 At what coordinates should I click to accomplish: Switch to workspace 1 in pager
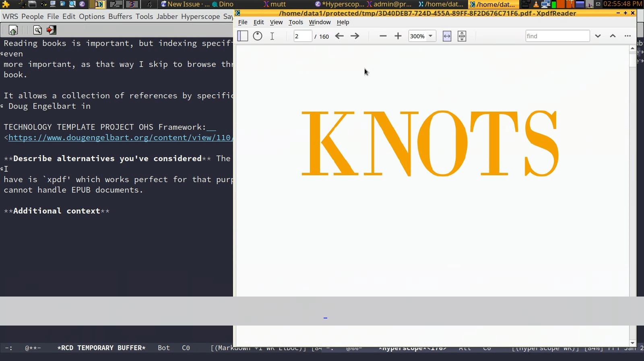click(x=97, y=4)
